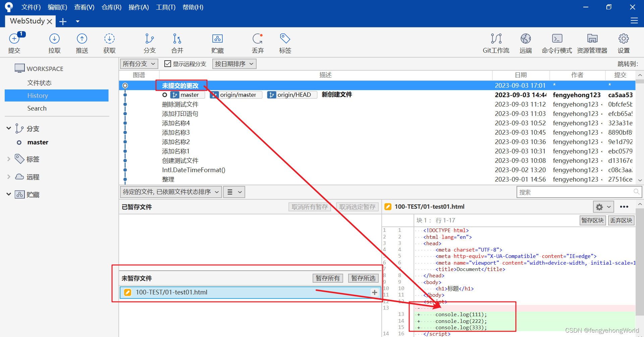Select History in the sidebar
Image resolution: width=644 pixels, height=337 pixels.
click(x=56, y=95)
